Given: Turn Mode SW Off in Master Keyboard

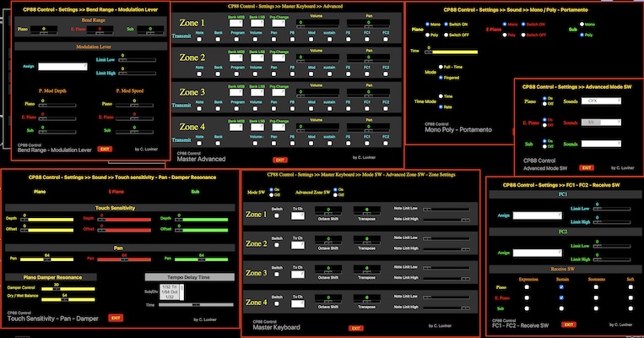Looking at the screenshot, I should (x=271, y=194).
